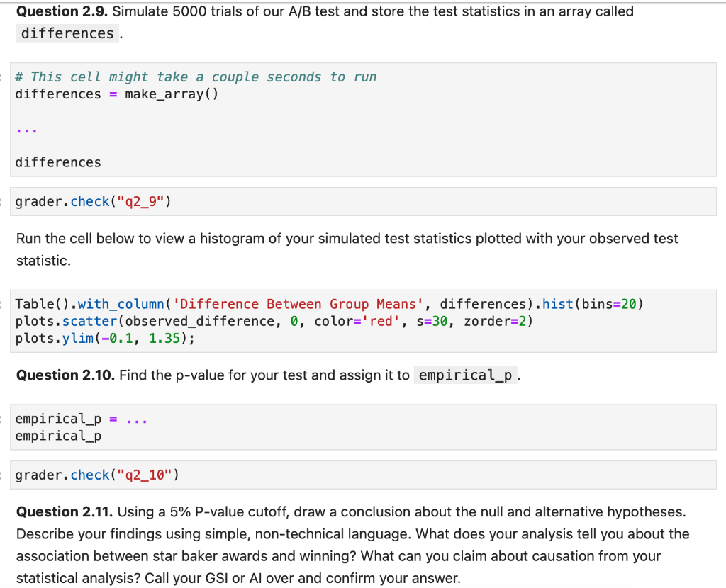The width and height of the screenshot is (726, 588).
Task: Click the empirical_p assignment code cell
Action: tap(364, 427)
